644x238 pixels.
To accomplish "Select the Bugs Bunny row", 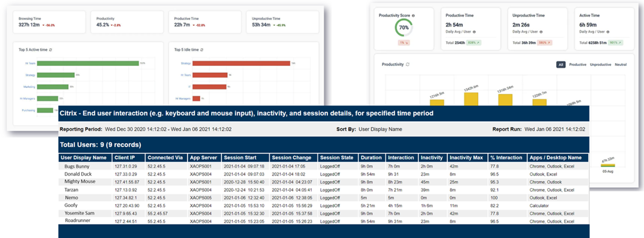I will [324, 167].
